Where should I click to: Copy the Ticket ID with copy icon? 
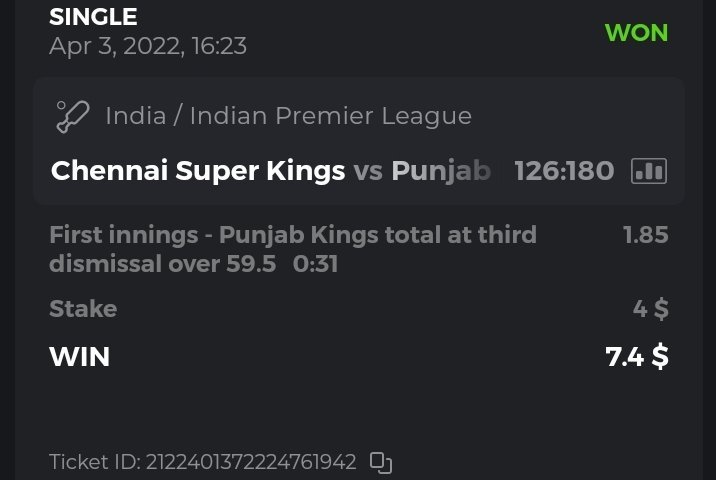380,462
